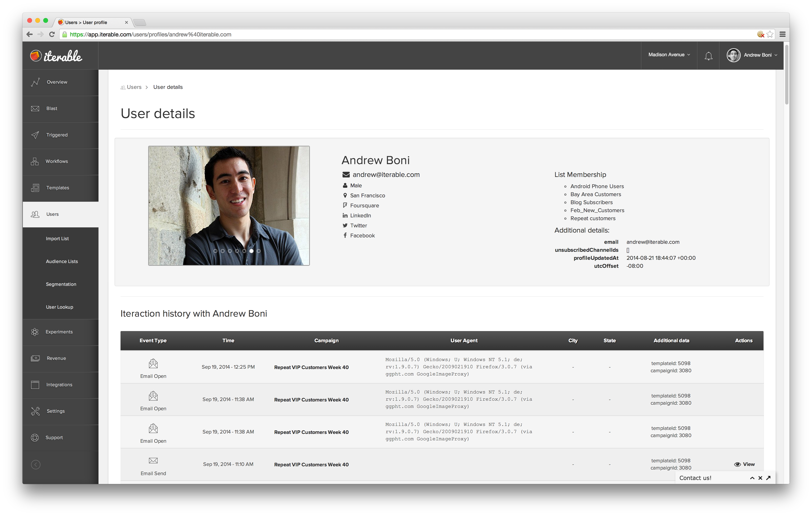Select the last photo carousel dot
The image size is (812, 516).
[259, 251]
